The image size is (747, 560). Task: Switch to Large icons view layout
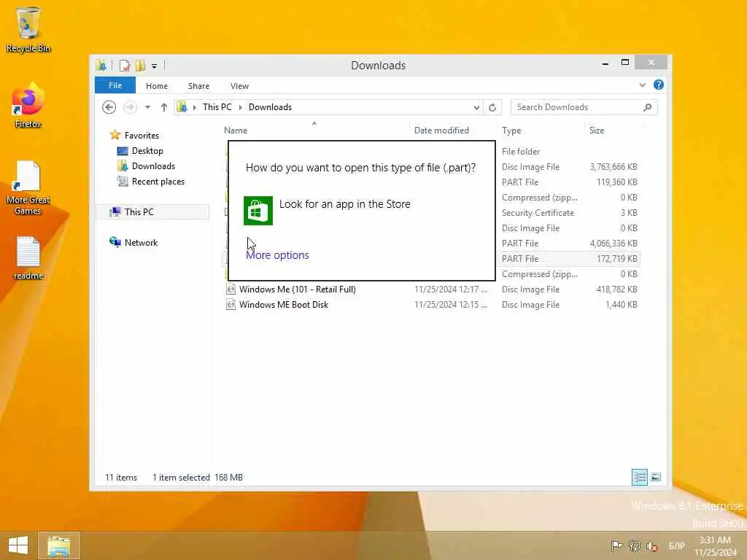(x=656, y=477)
